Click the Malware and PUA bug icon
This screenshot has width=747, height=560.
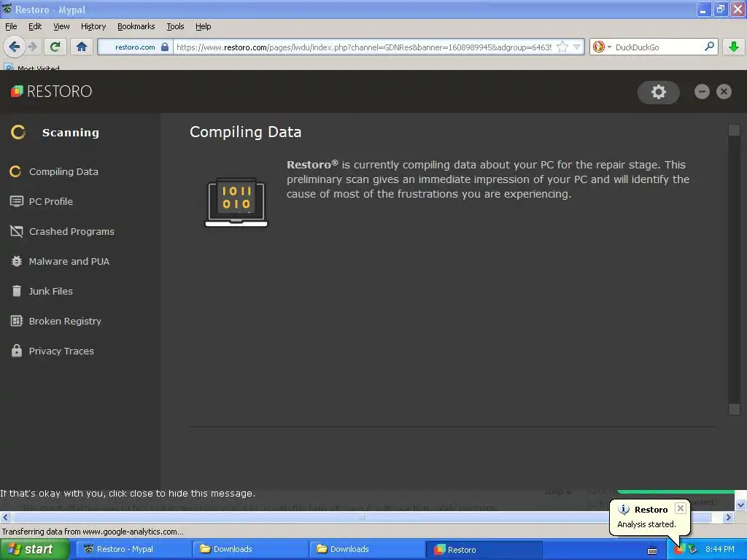(16, 261)
